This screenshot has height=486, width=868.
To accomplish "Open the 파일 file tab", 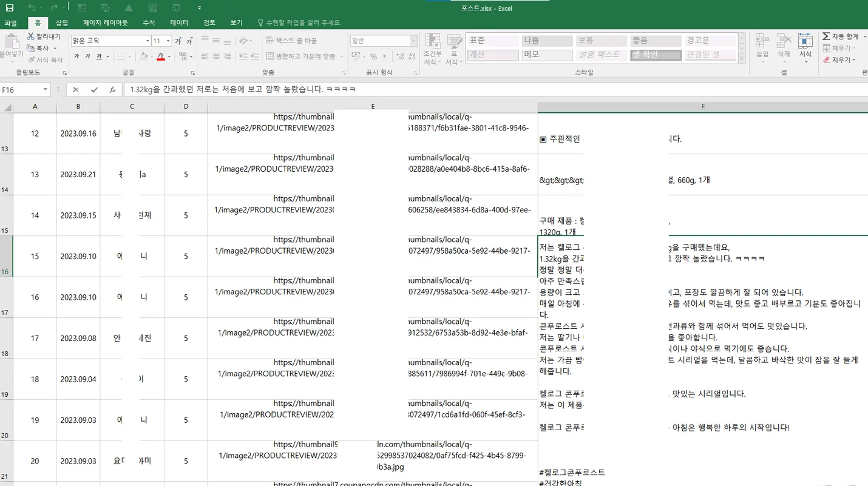I will [x=11, y=22].
